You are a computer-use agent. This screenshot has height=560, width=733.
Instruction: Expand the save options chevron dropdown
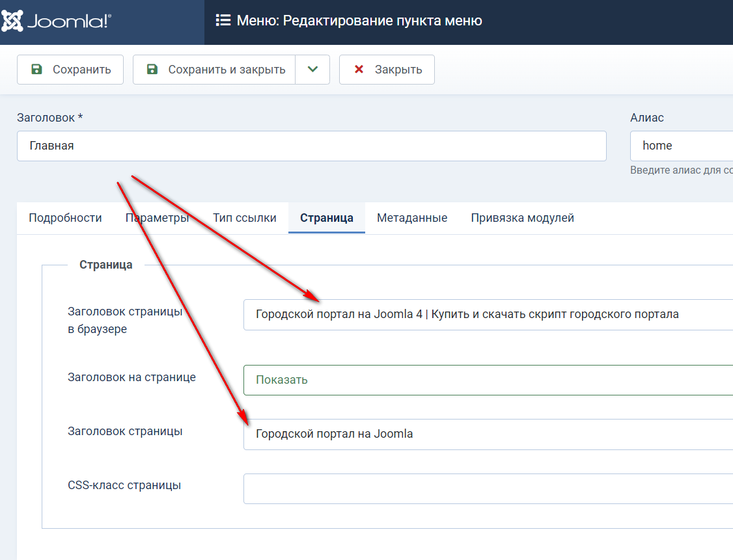[x=312, y=70]
